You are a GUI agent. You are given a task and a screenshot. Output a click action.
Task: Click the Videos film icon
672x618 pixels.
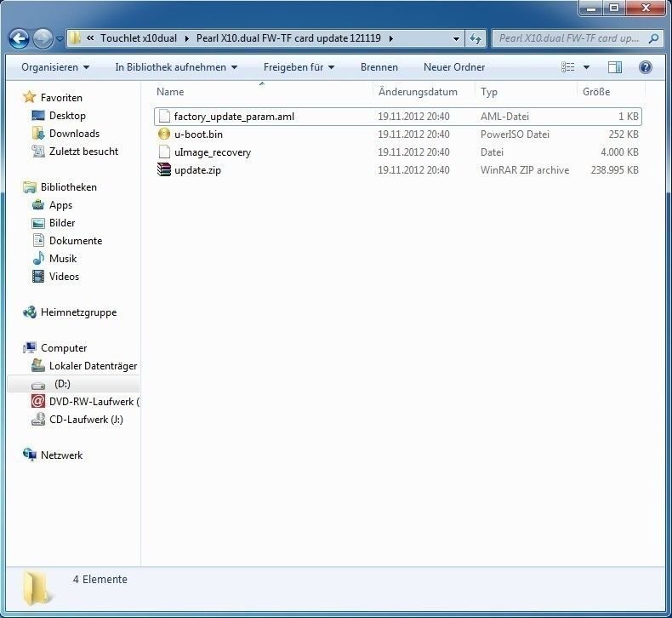tap(38, 276)
